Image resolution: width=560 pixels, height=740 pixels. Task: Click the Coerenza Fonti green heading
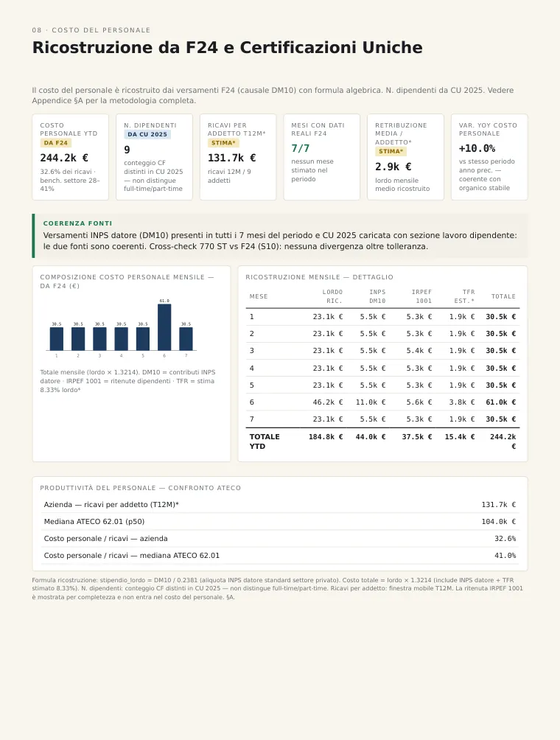[x=78, y=223]
